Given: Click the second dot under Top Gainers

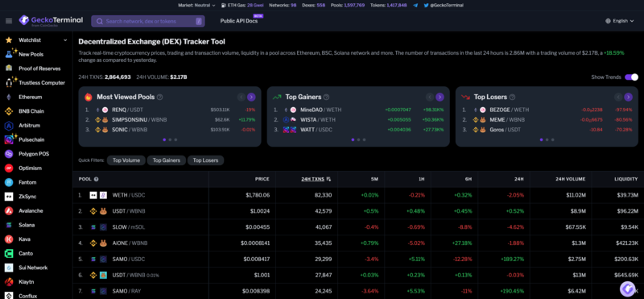Looking at the screenshot, I should 358,139.
